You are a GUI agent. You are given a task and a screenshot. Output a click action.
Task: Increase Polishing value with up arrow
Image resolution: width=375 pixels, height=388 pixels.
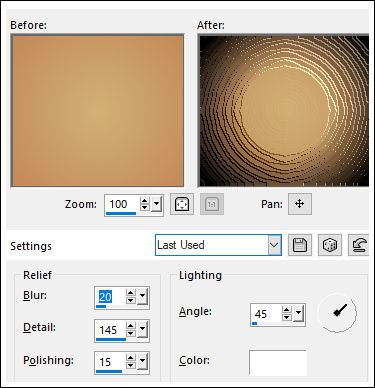pyautogui.click(x=131, y=358)
